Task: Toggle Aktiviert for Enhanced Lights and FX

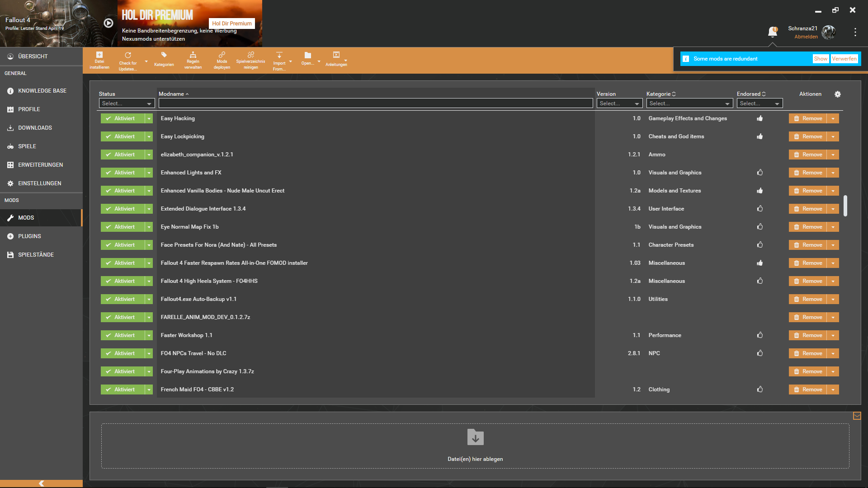Action: point(123,173)
